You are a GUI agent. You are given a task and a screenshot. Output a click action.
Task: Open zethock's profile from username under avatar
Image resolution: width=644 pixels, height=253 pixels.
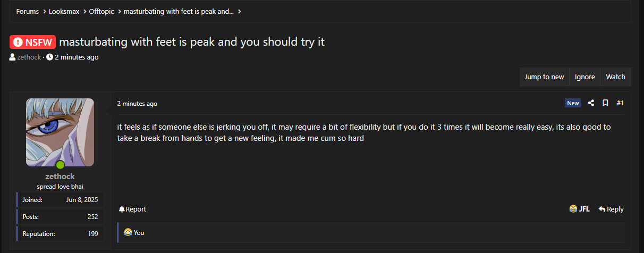(x=60, y=176)
